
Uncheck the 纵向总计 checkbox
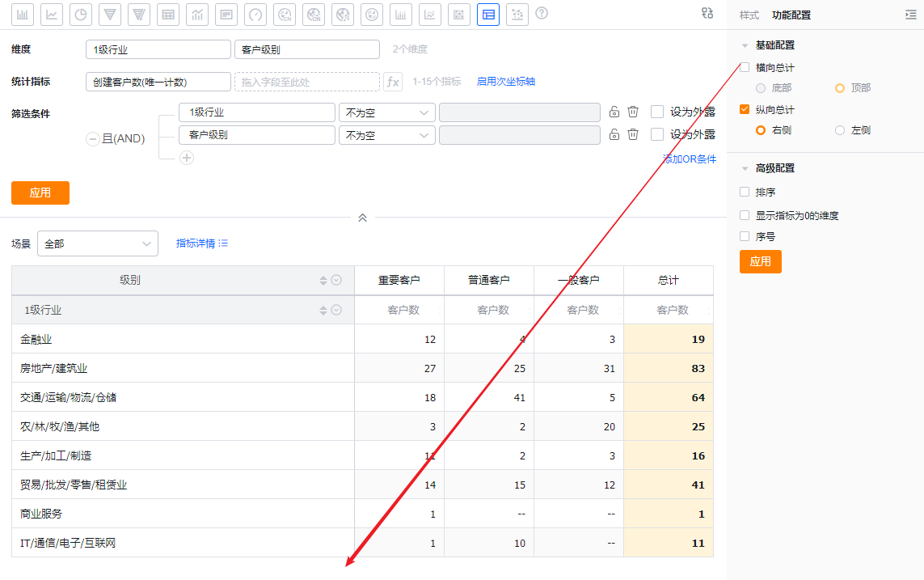click(x=745, y=110)
